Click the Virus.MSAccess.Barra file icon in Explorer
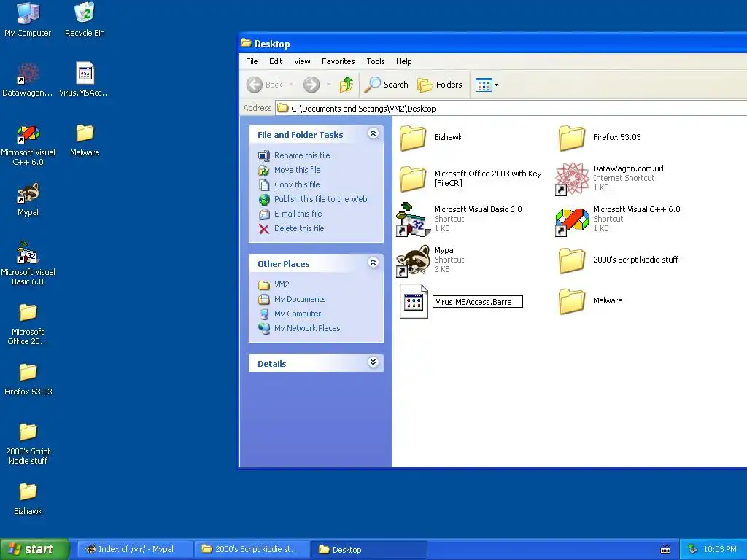Screen dimensions: 747x560 [x=414, y=301]
